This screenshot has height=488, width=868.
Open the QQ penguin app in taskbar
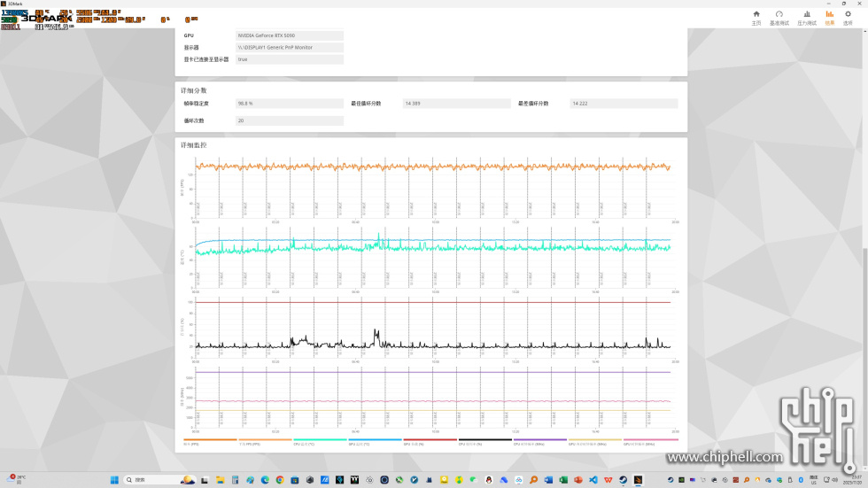pyautogui.click(x=489, y=480)
